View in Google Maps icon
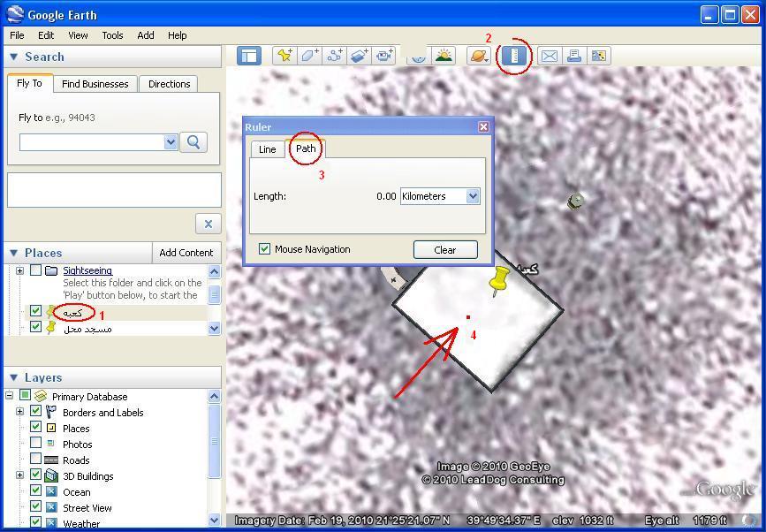This screenshot has width=766, height=532. 599,56
